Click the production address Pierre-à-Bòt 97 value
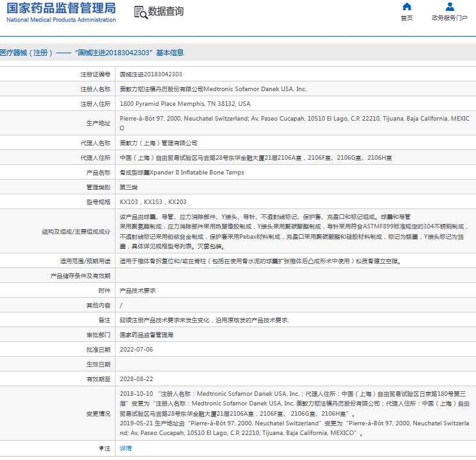The width and height of the screenshot is (476, 460). tap(294, 123)
